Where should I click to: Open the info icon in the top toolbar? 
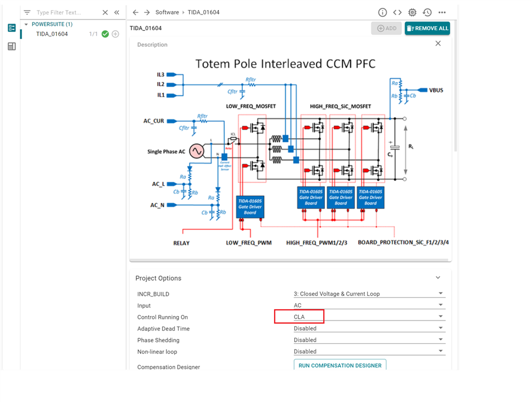382,12
